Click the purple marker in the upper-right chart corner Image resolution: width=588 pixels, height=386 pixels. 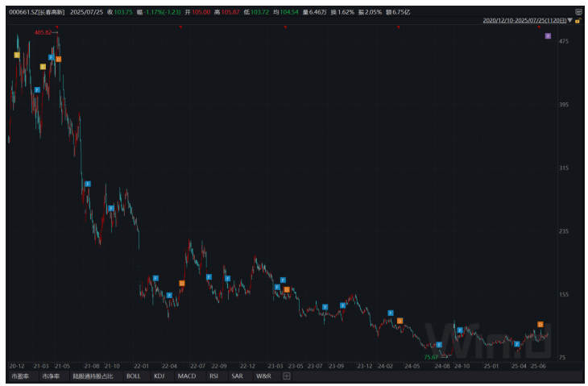(x=548, y=37)
